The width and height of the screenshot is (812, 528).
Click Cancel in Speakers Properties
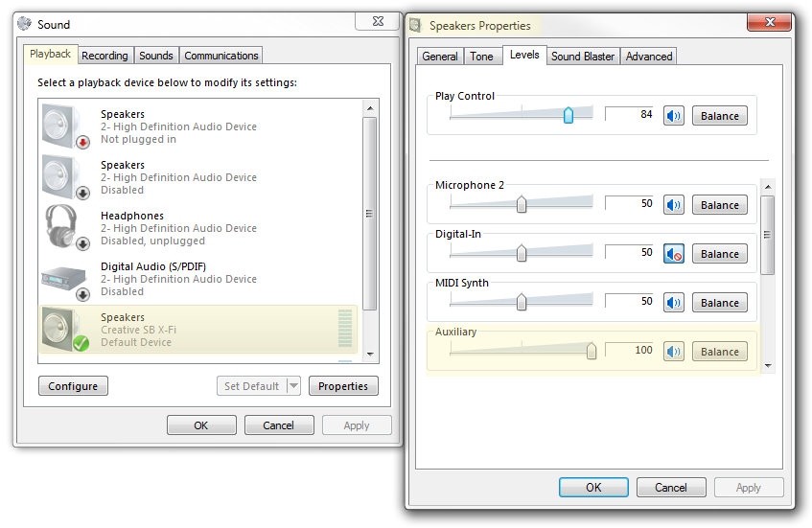pos(671,487)
